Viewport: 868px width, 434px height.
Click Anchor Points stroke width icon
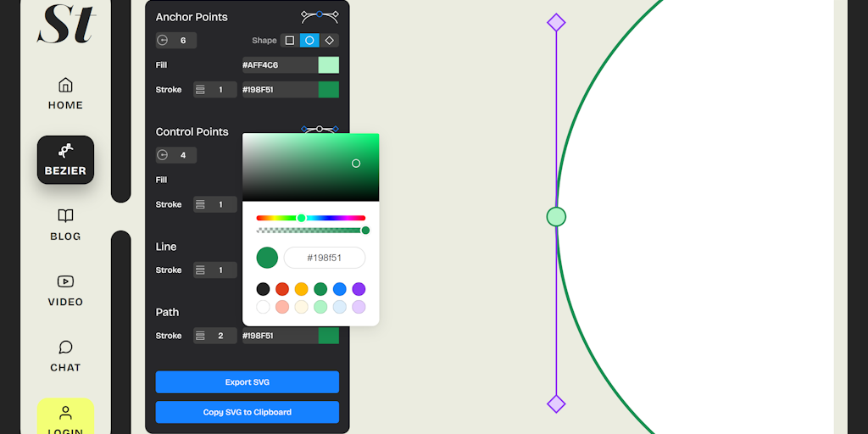click(200, 90)
